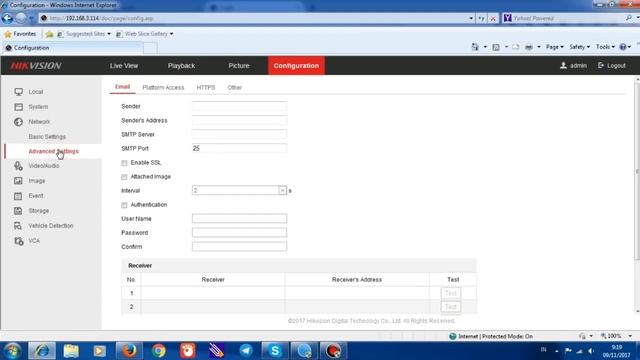Click into the User Name field
640x360 pixels.
(x=239, y=219)
